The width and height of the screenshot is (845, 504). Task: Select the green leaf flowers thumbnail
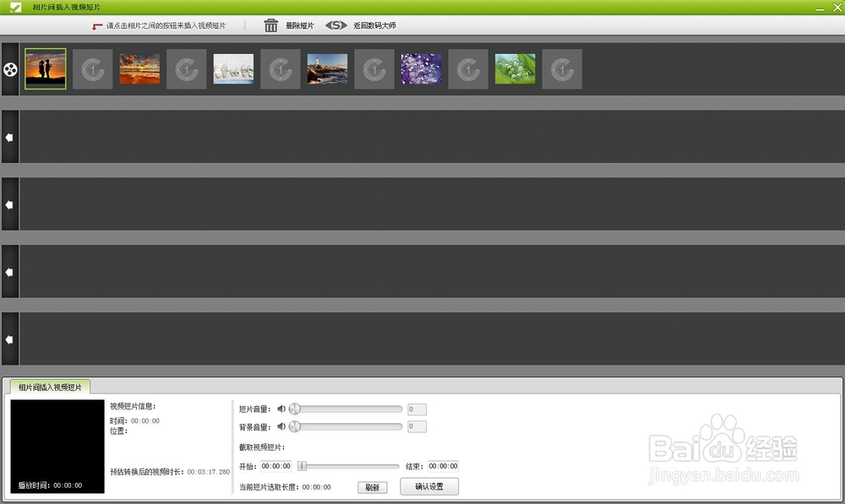(x=515, y=69)
